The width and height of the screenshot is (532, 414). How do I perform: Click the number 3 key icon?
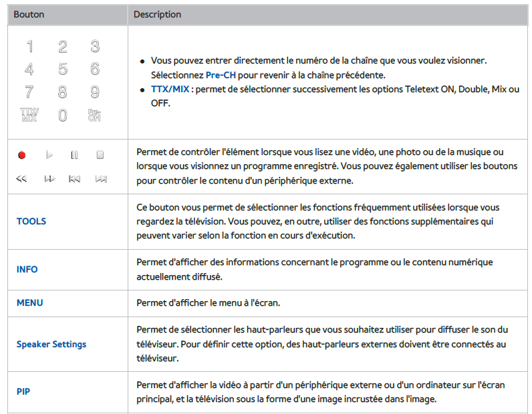coord(95,46)
